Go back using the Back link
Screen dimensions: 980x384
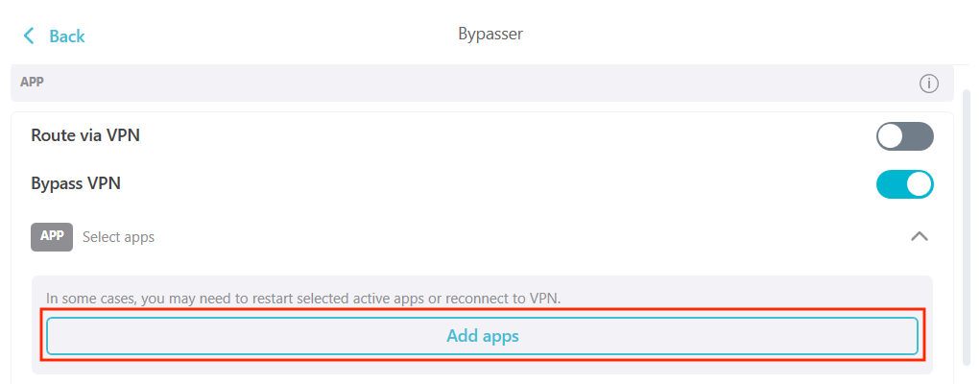click(x=66, y=36)
